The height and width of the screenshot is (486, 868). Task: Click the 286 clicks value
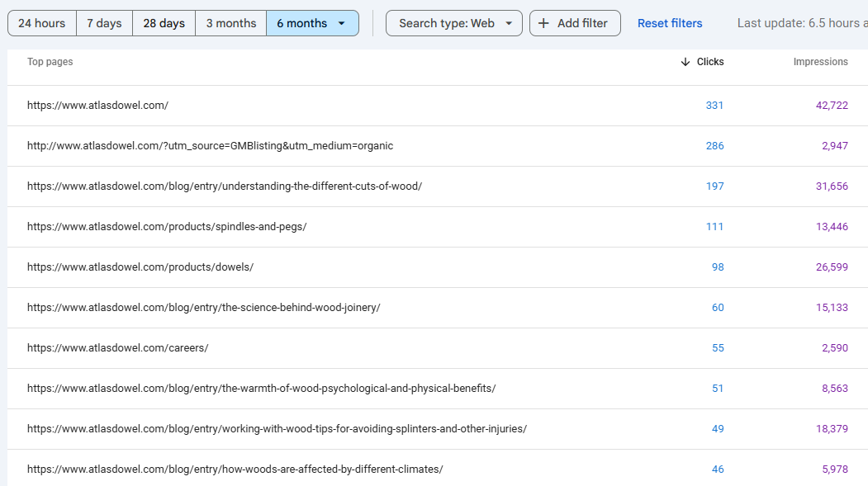click(714, 146)
